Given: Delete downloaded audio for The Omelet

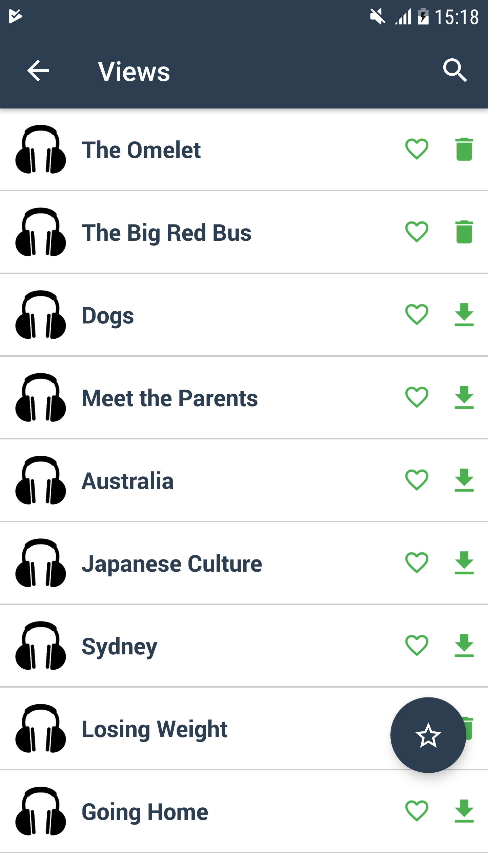Looking at the screenshot, I should tap(464, 149).
